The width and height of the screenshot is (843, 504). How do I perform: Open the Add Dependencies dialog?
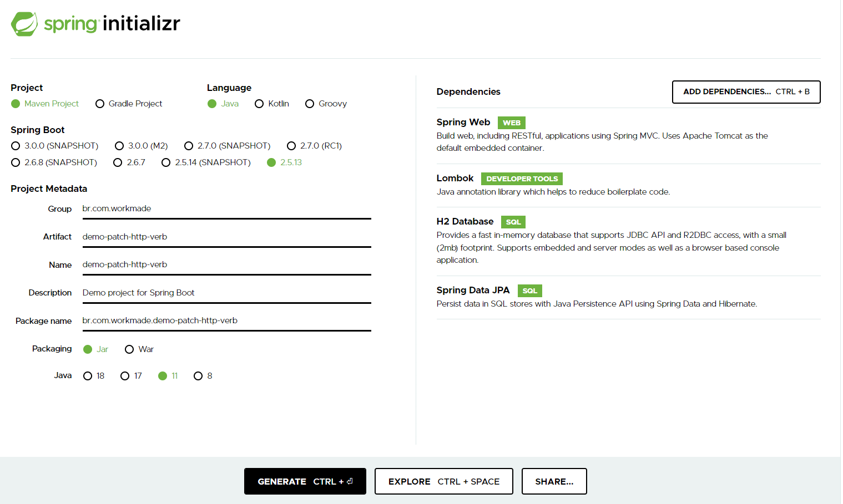tap(746, 92)
